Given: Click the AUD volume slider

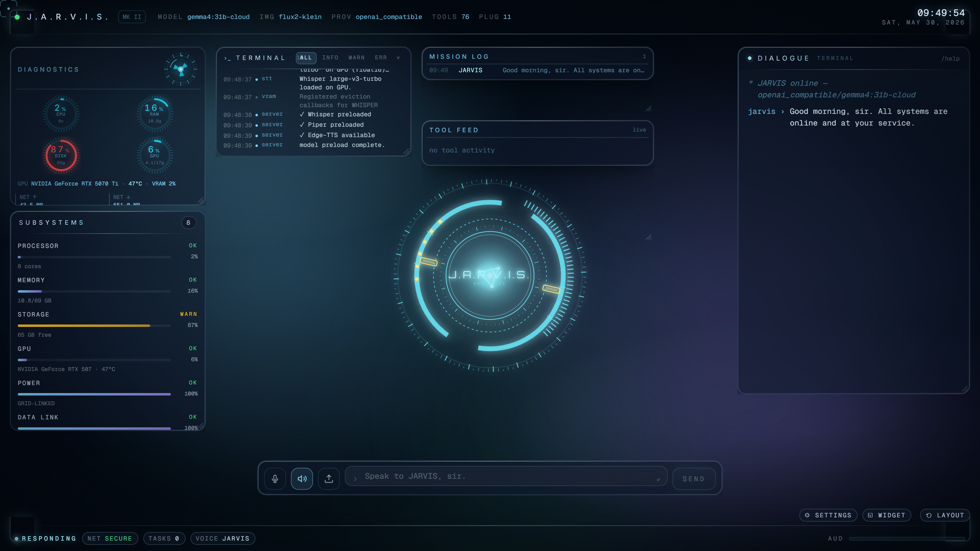Looking at the screenshot, I should [907, 538].
